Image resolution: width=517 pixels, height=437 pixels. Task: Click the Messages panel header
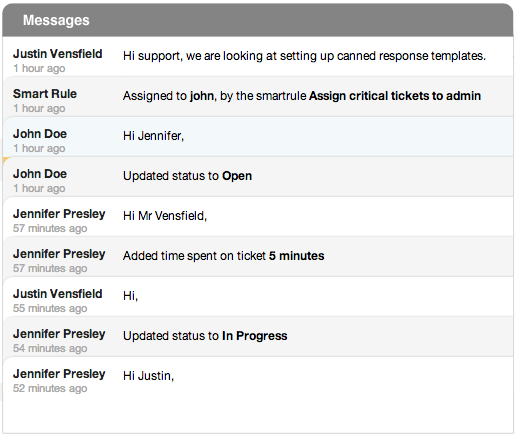(258, 20)
